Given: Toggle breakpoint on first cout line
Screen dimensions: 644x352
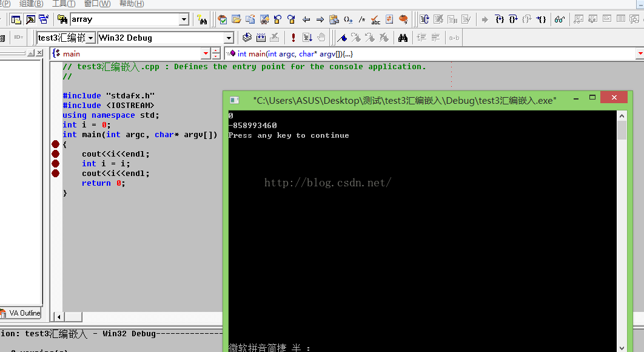Looking at the screenshot, I should tap(55, 154).
